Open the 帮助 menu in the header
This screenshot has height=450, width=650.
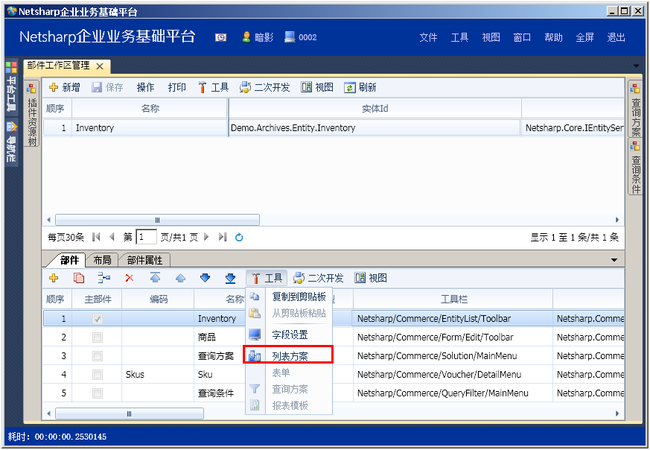[x=553, y=38]
